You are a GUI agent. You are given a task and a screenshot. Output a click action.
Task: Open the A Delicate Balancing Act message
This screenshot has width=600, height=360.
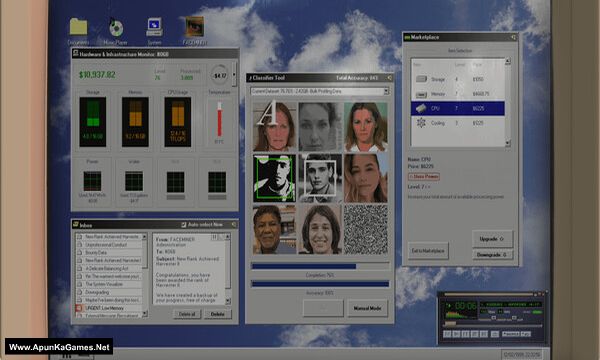coord(109,268)
